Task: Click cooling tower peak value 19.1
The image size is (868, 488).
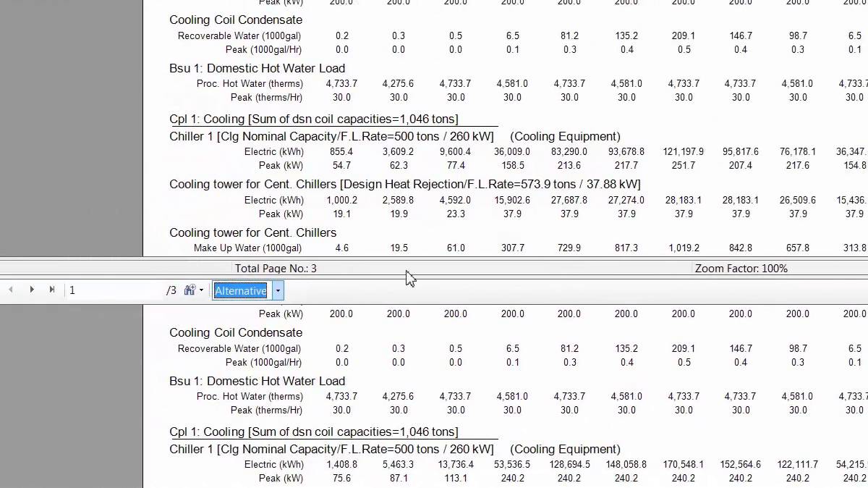Action: 341,214
